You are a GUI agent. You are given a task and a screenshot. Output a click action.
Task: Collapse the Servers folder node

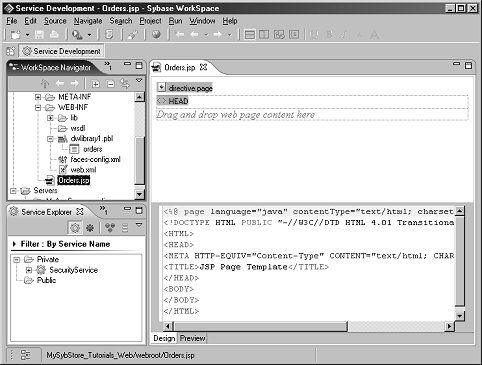point(13,191)
